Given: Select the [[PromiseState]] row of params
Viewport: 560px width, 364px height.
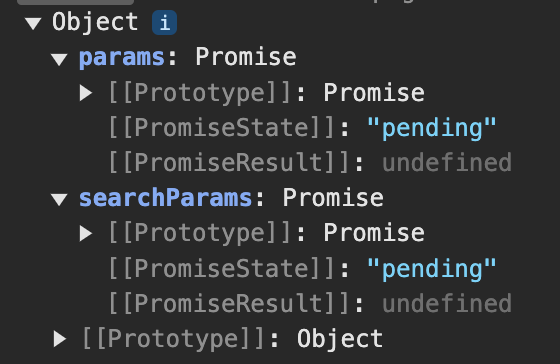Looking at the screenshot, I should coord(302,128).
